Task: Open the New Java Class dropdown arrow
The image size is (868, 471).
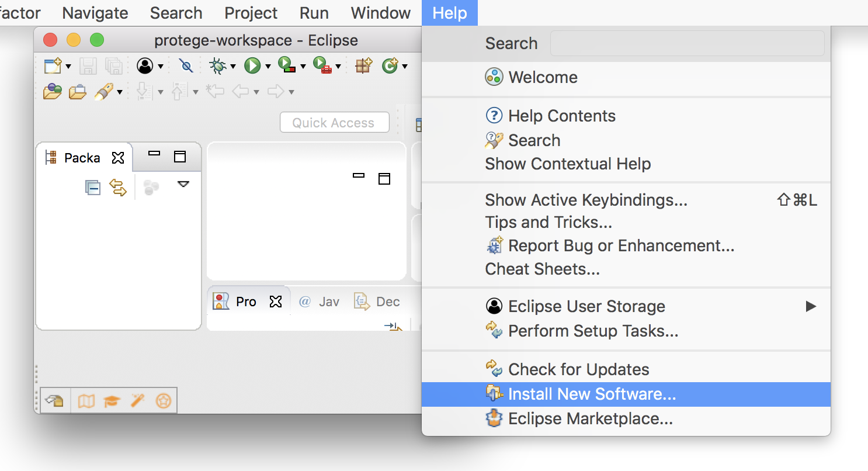Action: coord(404,67)
